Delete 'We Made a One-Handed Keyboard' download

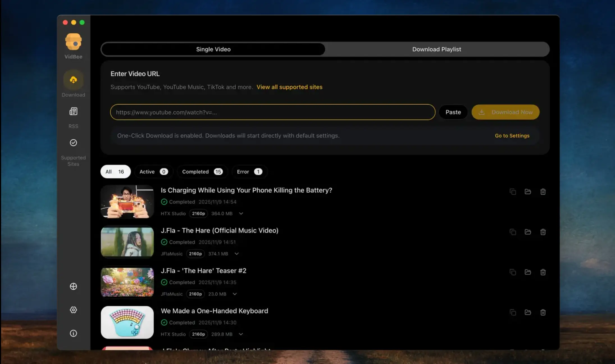(543, 312)
